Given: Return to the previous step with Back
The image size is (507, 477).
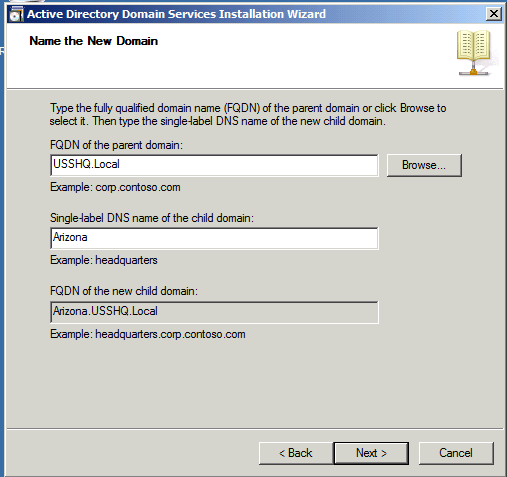Looking at the screenshot, I should pyautogui.click(x=296, y=453).
